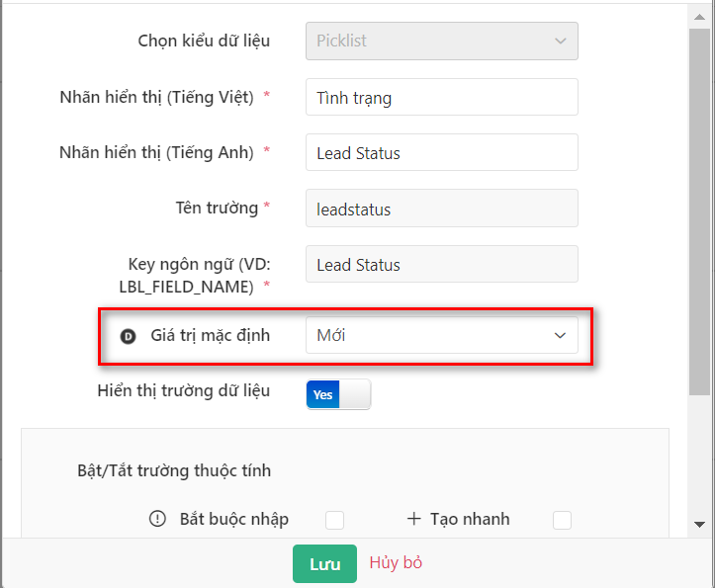Check the Tạo nhanh checkbox

562,520
